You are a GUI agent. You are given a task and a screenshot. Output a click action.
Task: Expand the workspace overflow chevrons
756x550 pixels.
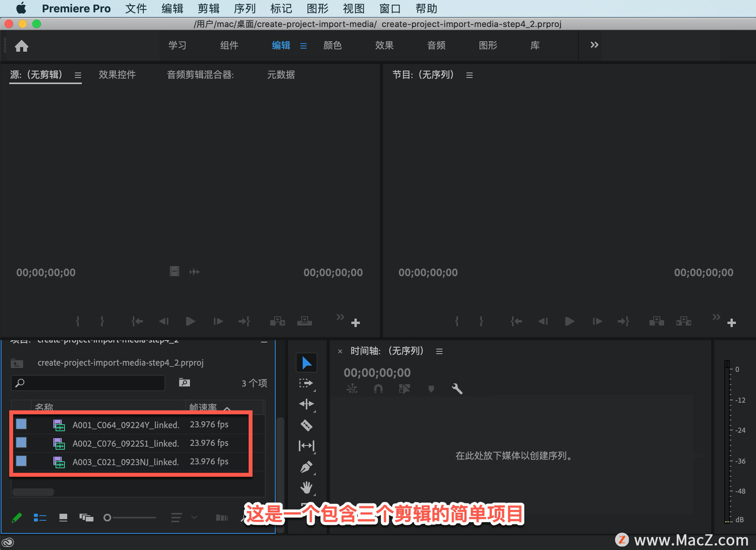pos(594,45)
